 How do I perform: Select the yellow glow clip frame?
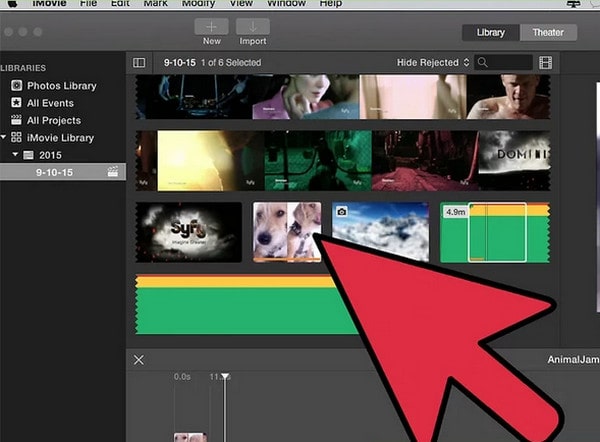point(210,160)
